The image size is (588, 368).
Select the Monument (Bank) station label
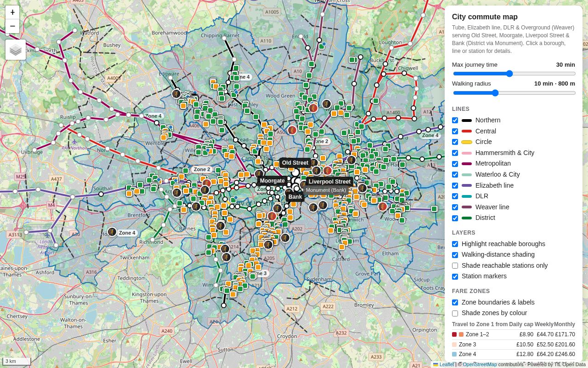tap(326, 190)
